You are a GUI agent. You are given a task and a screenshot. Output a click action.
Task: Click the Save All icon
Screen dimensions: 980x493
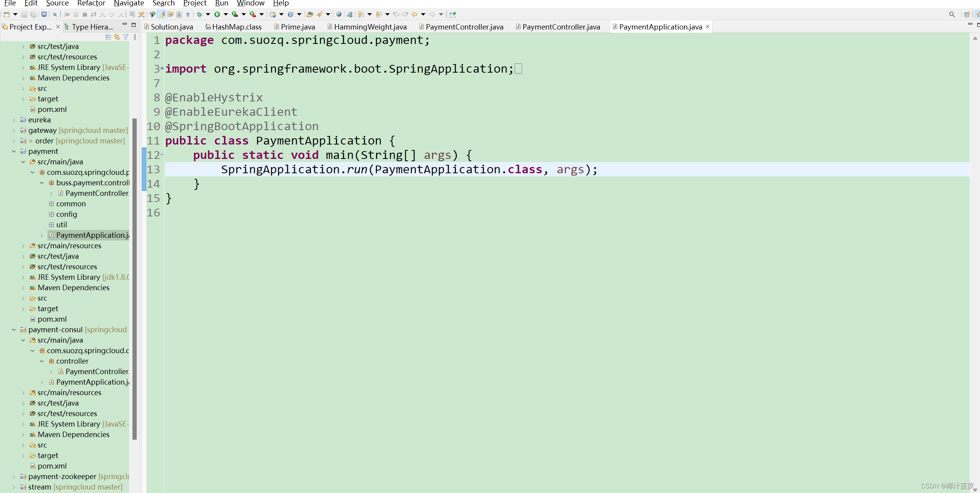click(33, 14)
